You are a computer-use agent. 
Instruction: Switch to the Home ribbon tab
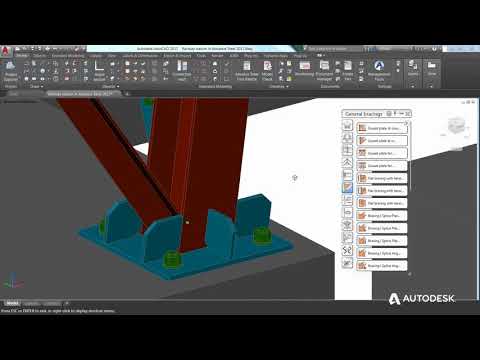(22, 56)
